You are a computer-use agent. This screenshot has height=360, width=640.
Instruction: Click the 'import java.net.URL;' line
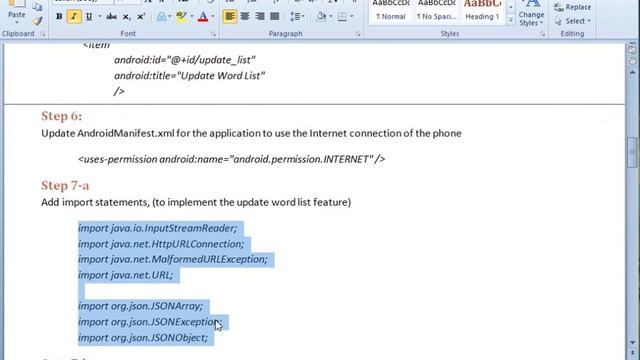tap(125, 275)
